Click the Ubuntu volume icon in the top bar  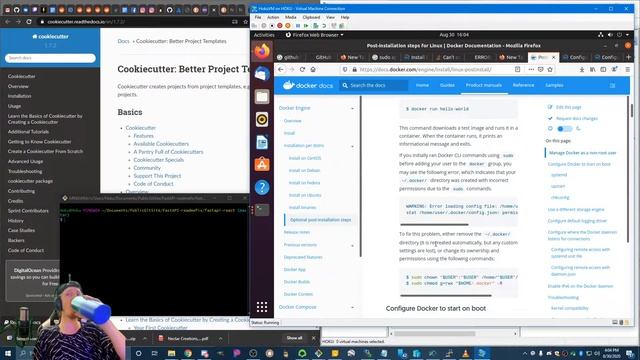point(610,35)
